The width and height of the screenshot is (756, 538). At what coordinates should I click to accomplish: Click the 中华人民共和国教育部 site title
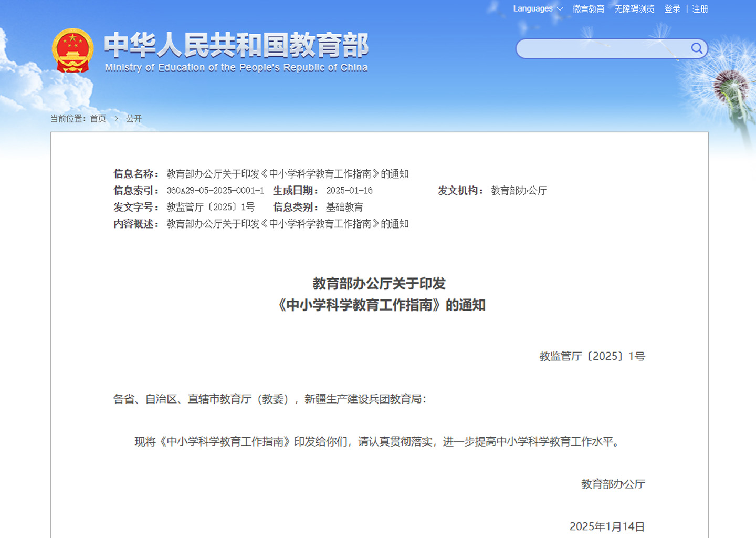point(236,45)
